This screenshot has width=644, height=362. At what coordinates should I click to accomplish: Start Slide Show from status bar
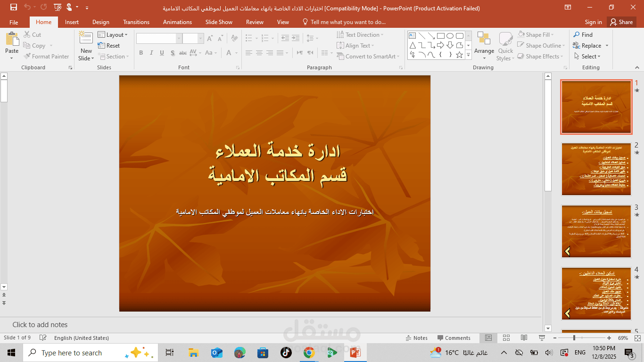pos(542,338)
